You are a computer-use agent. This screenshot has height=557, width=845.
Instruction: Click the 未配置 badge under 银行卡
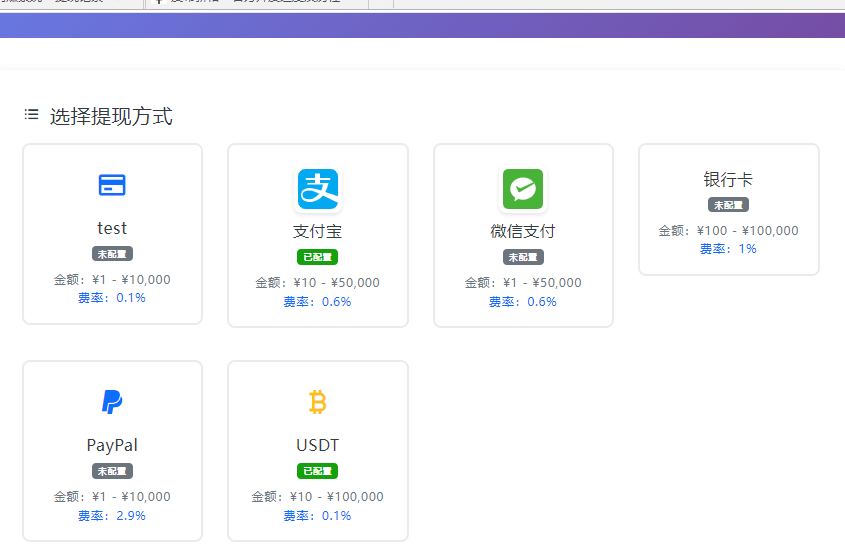pos(728,205)
